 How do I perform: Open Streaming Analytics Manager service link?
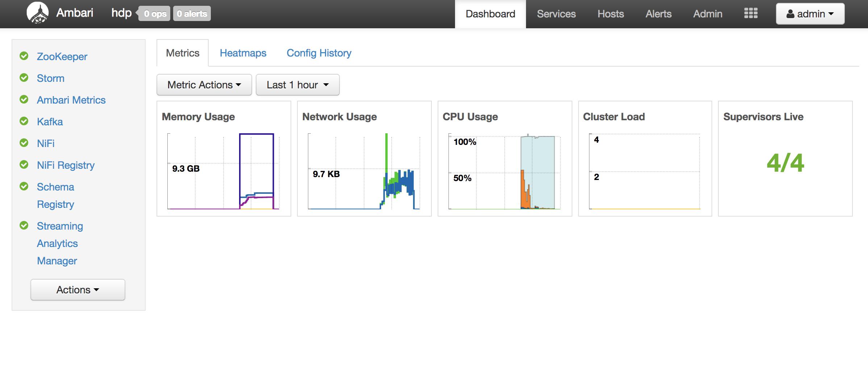(x=60, y=243)
